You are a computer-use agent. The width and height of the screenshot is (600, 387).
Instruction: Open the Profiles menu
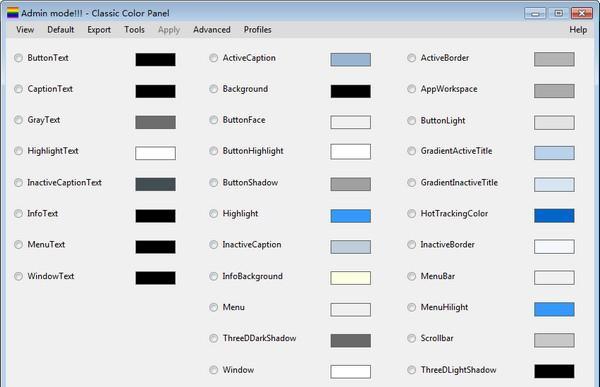(x=258, y=29)
